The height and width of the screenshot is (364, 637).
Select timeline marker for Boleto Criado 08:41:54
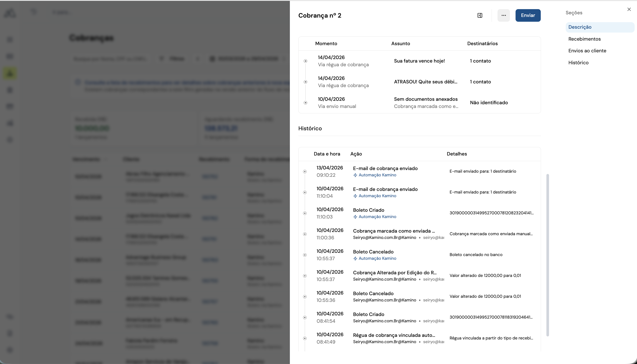tap(305, 318)
